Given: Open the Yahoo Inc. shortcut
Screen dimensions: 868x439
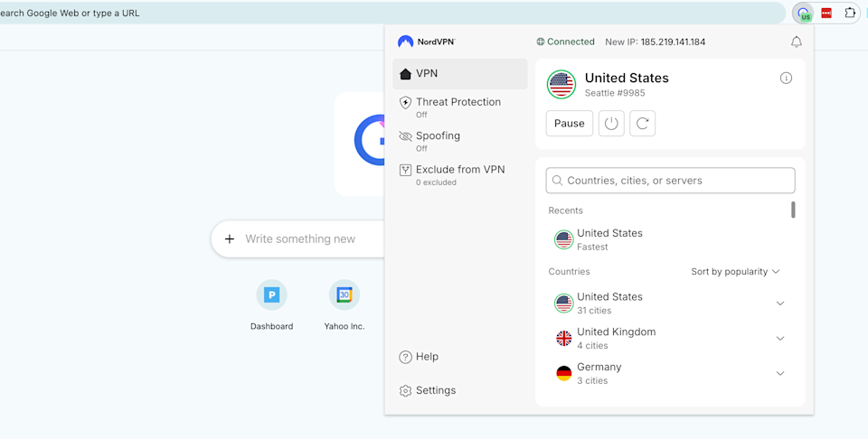Looking at the screenshot, I should pos(344,305).
